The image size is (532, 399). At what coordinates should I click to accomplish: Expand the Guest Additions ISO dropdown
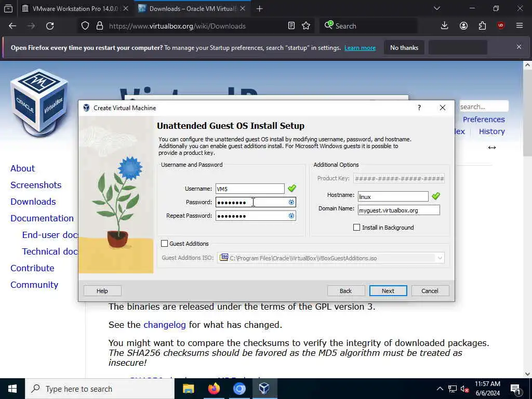point(440,258)
